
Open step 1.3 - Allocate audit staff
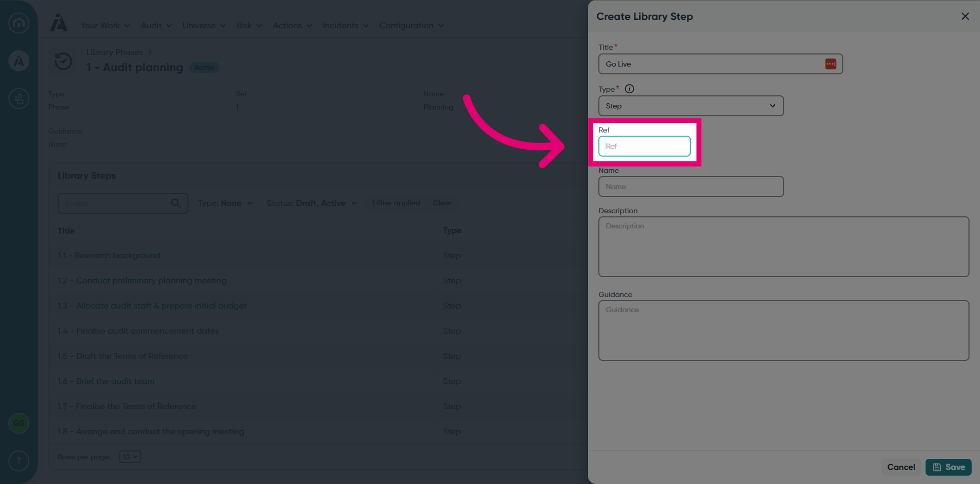pos(152,306)
